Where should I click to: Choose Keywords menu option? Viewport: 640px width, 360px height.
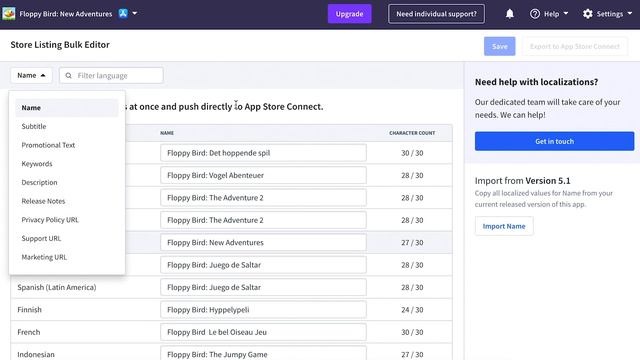tap(67, 164)
